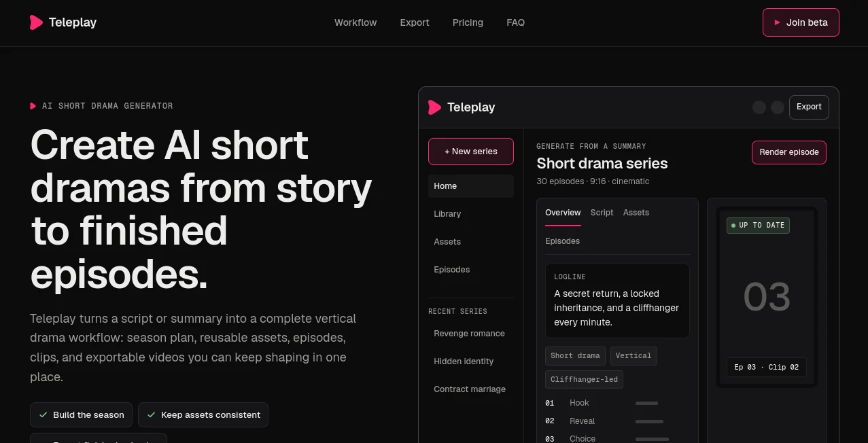Click the pink triangle beside AI SHORT DRAMA GENERATOR
The height and width of the screenshot is (443, 868).
pyautogui.click(x=33, y=106)
